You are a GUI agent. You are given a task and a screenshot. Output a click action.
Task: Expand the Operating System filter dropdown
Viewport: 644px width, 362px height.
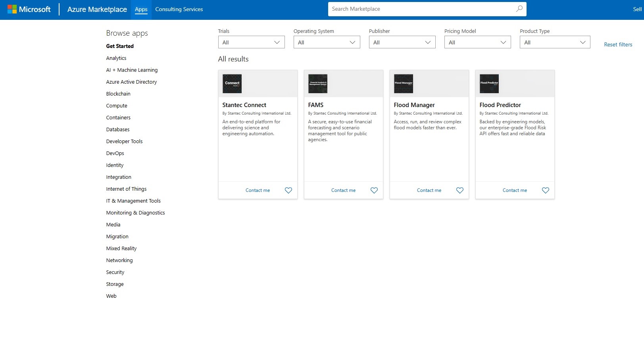point(327,42)
